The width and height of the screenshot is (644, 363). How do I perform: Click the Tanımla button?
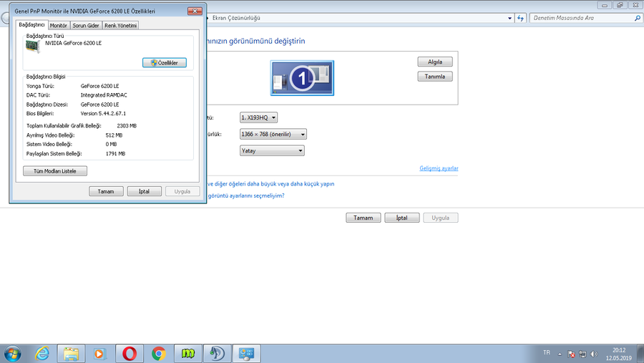tap(435, 77)
